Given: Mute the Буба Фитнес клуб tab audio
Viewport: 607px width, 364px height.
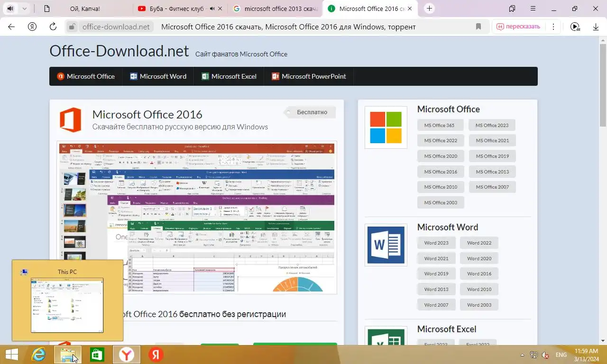Looking at the screenshot, I should [x=212, y=9].
